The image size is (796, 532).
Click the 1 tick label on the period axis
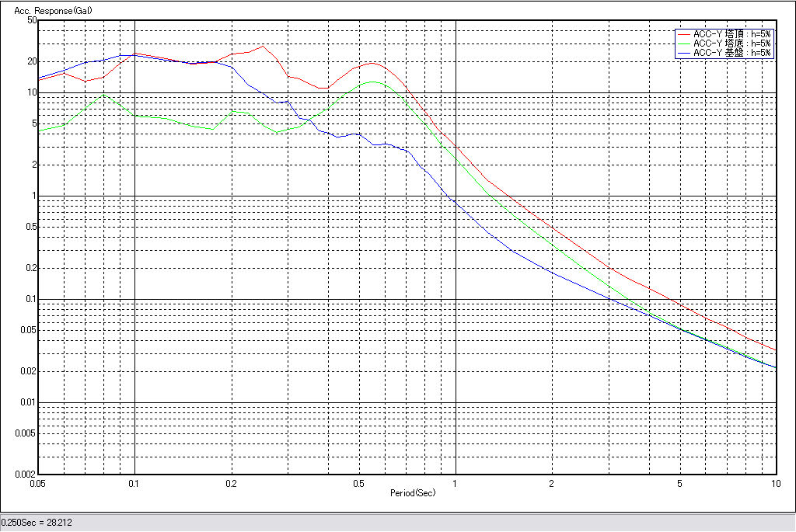click(456, 484)
